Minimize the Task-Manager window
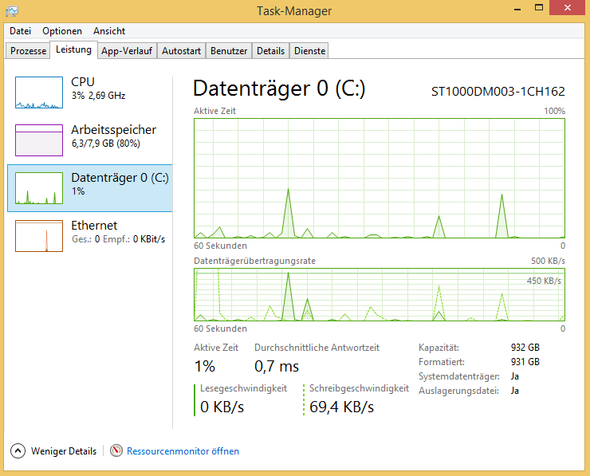Image resolution: width=590 pixels, height=476 pixels. pos(518,8)
